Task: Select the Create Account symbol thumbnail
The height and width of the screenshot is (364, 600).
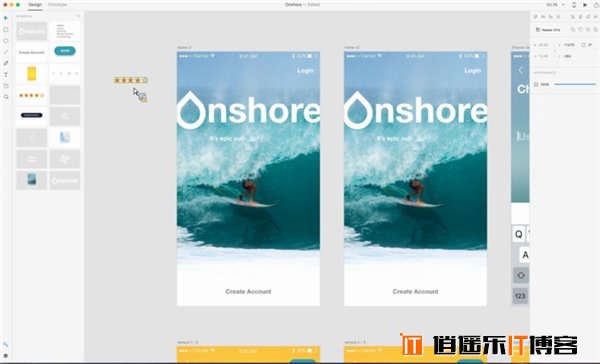Action: [x=32, y=52]
